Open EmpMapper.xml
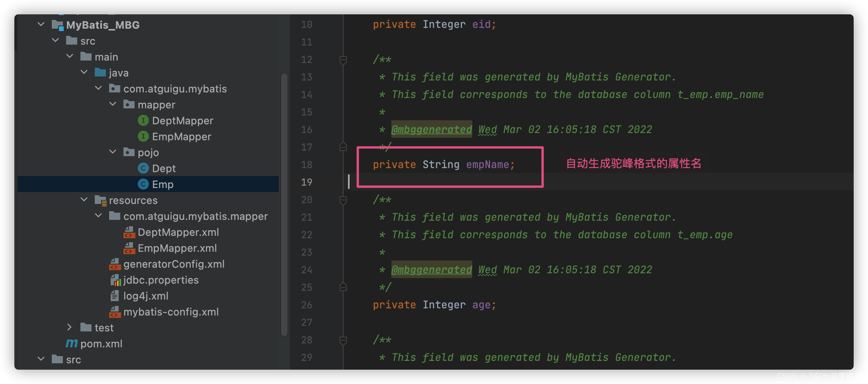This screenshot has width=868, height=384. (x=177, y=248)
